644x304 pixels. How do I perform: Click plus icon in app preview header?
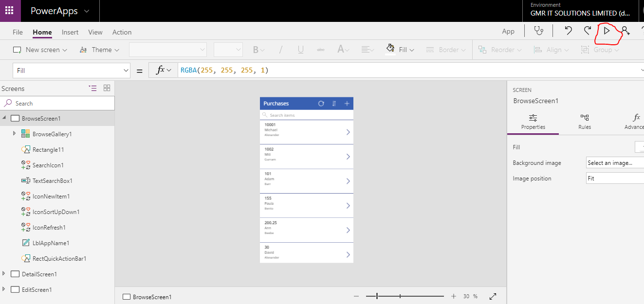click(x=347, y=103)
